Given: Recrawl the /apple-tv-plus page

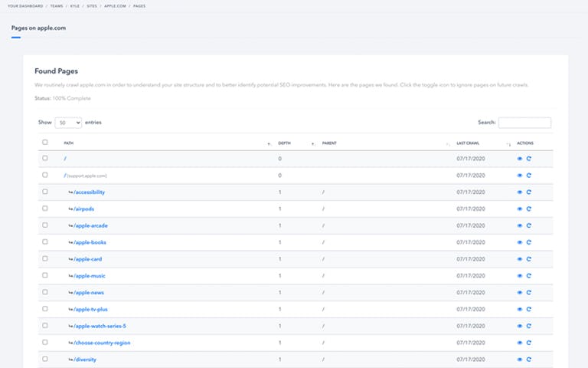Looking at the screenshot, I should [x=529, y=310].
